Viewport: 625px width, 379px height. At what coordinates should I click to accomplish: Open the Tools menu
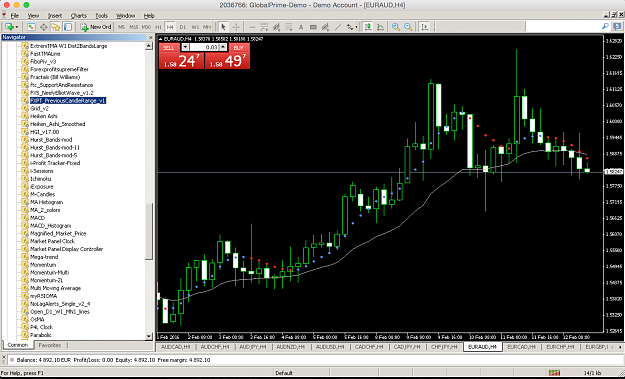[101, 16]
